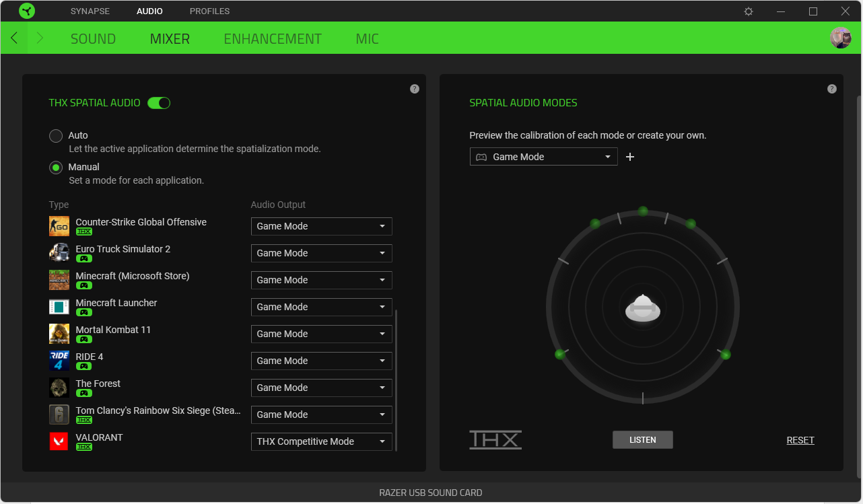Go forward with the right arrow
Screen dimensions: 863x504
40,38
